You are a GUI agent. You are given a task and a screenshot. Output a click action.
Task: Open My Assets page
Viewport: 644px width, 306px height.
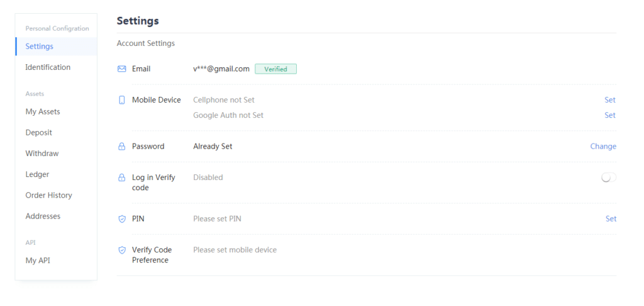click(43, 112)
